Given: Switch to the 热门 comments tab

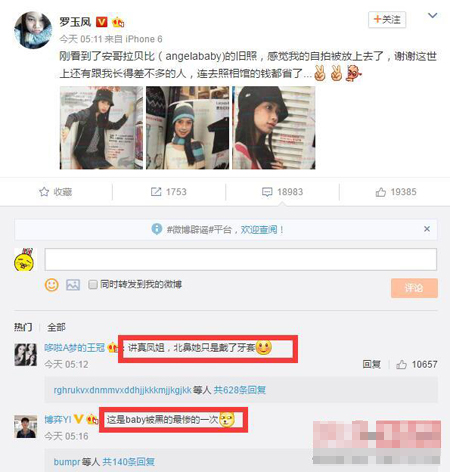Looking at the screenshot, I should coord(23,327).
